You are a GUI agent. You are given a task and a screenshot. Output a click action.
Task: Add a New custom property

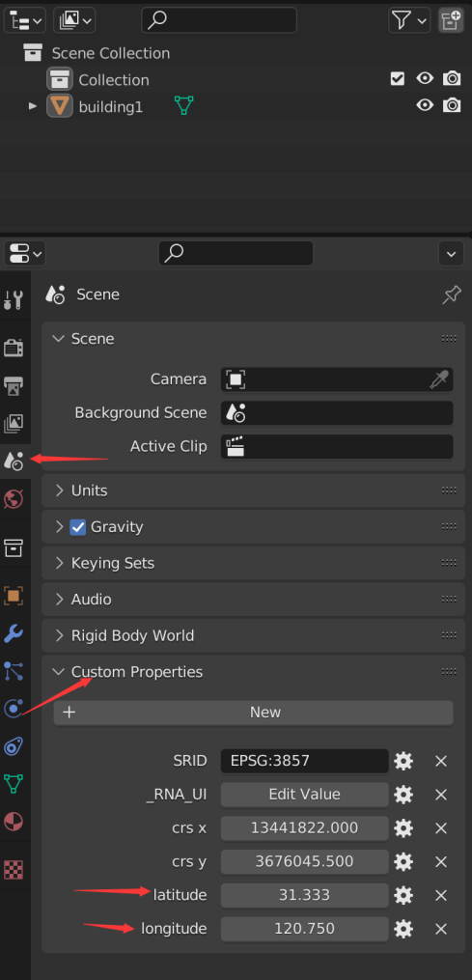pyautogui.click(x=253, y=713)
